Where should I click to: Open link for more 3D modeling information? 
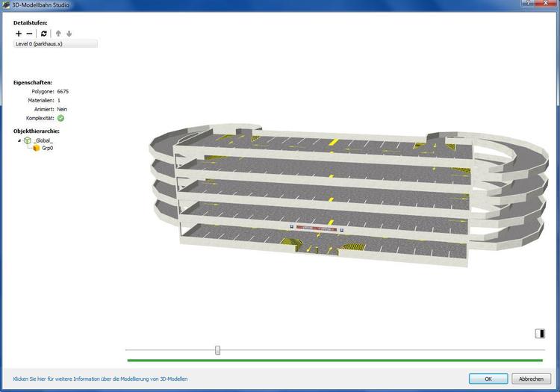point(100,379)
